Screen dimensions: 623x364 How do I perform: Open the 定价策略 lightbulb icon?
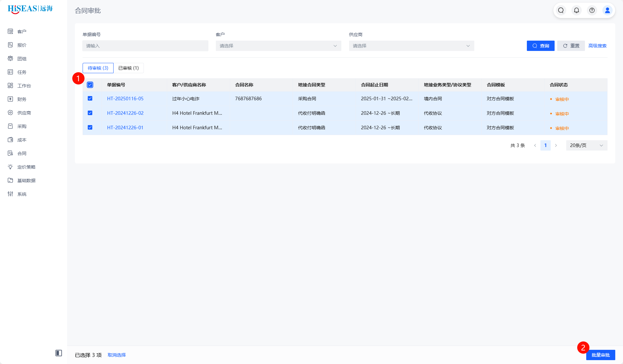pos(10,167)
